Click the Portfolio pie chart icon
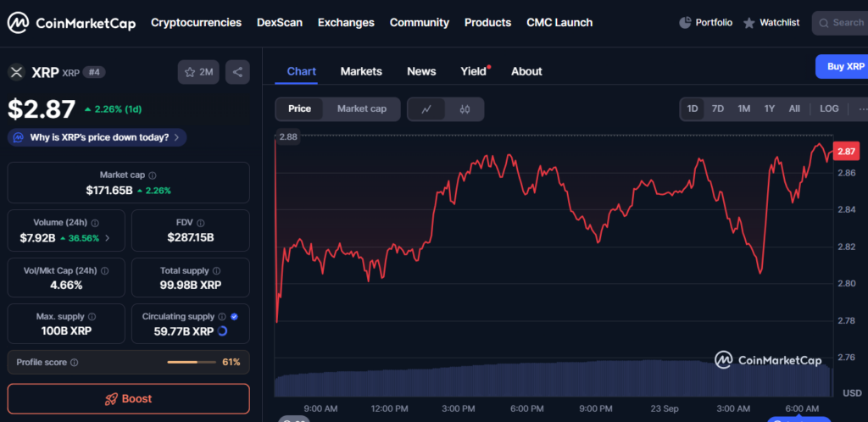The image size is (868, 422). pyautogui.click(x=685, y=23)
